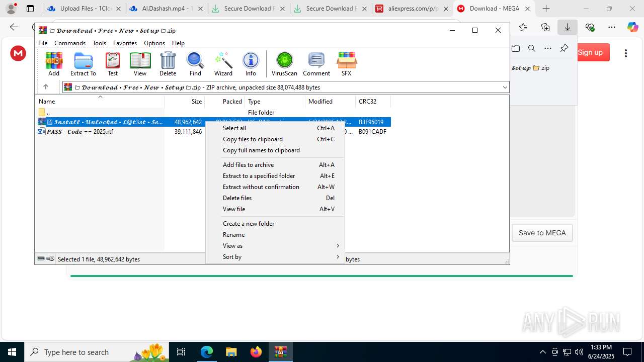The width and height of the screenshot is (644, 362).
Task: Click the Find magnifier icon
Action: tap(195, 64)
